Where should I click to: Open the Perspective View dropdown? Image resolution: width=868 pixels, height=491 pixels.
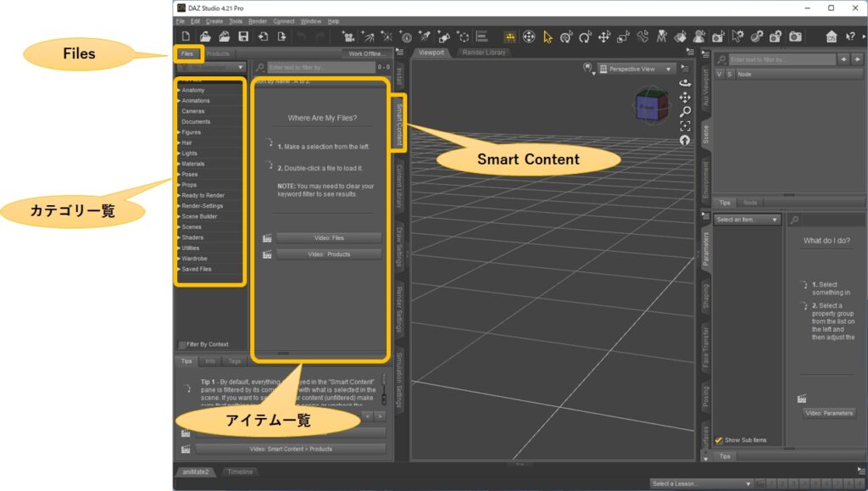(636, 69)
